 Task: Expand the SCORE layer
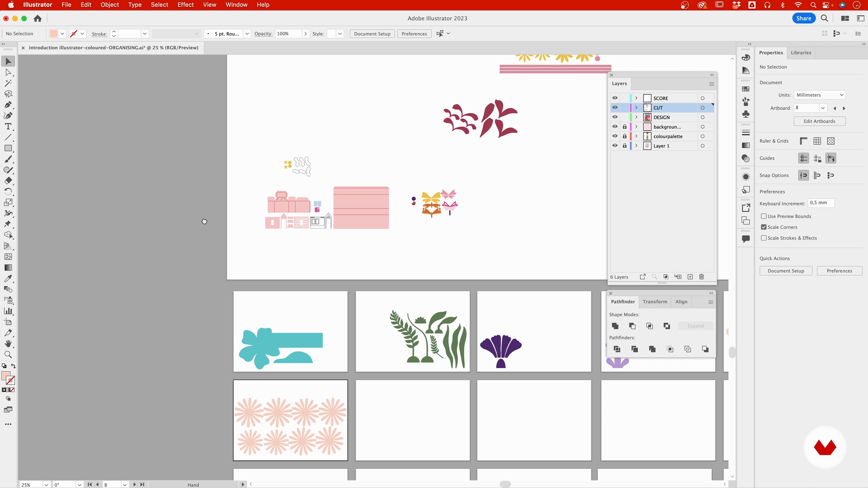pyautogui.click(x=636, y=98)
